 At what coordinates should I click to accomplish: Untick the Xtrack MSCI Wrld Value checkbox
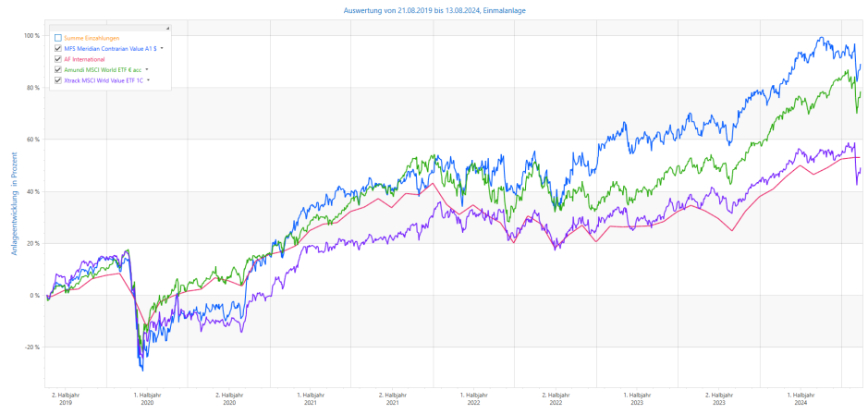pyautogui.click(x=58, y=80)
